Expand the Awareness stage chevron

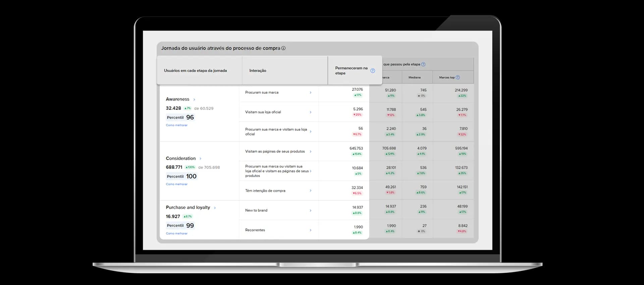[x=194, y=100]
